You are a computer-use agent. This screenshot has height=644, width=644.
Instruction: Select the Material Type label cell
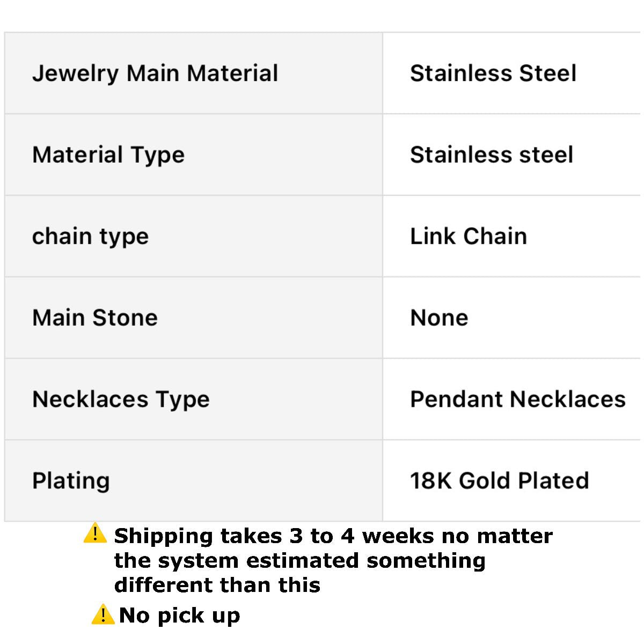pyautogui.click(x=108, y=155)
